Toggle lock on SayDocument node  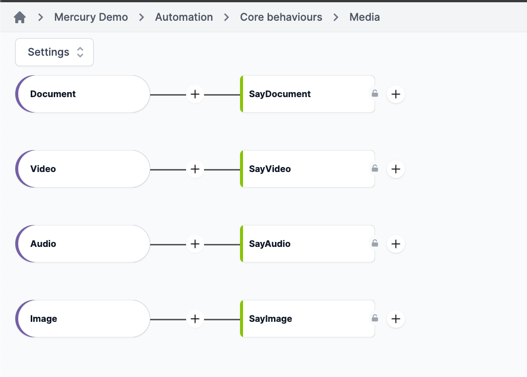coord(375,93)
